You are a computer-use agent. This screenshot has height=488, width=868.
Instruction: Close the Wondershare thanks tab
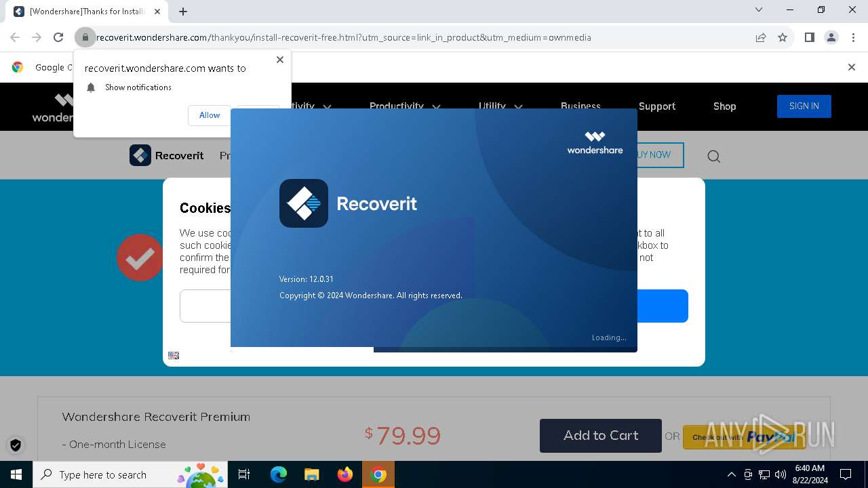tap(157, 12)
